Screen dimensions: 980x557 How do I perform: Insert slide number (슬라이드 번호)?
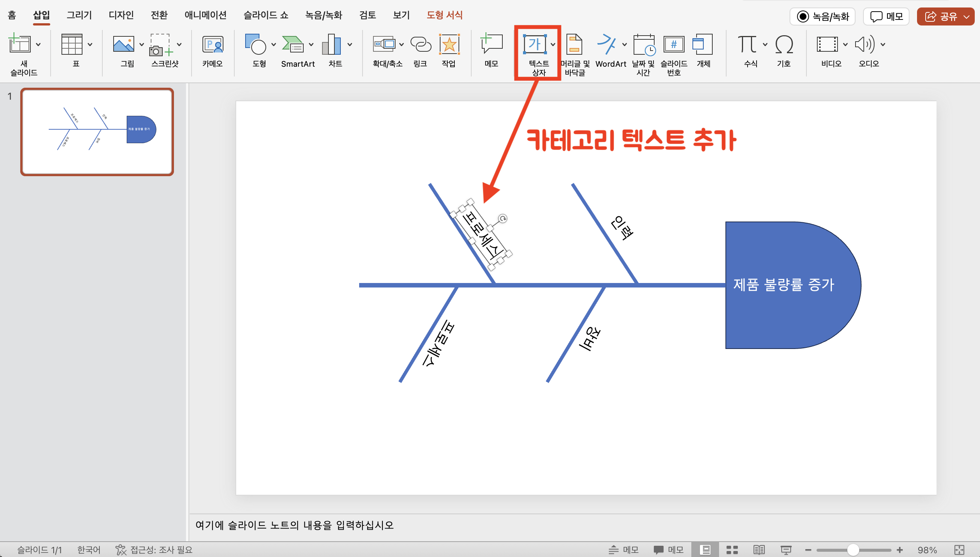(674, 44)
